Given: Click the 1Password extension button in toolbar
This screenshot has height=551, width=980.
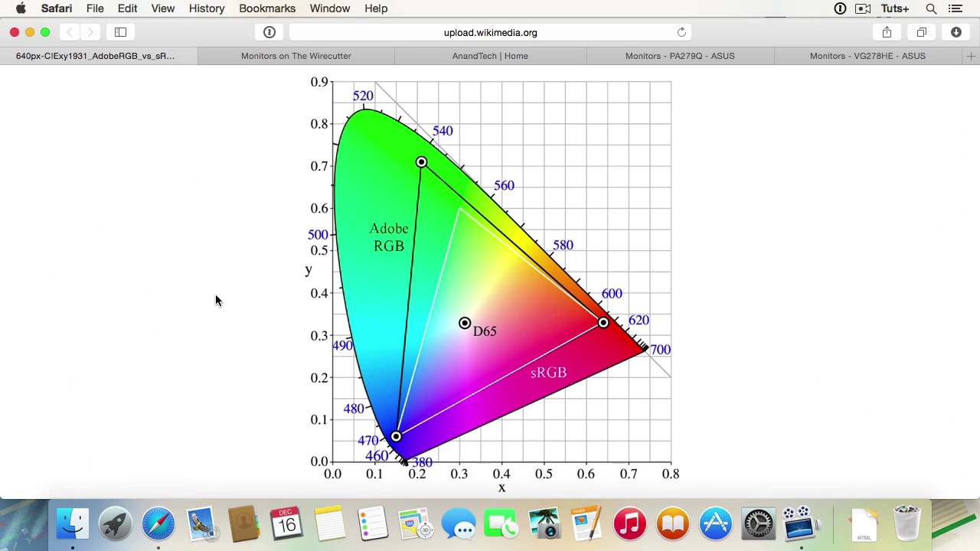Looking at the screenshot, I should [269, 32].
